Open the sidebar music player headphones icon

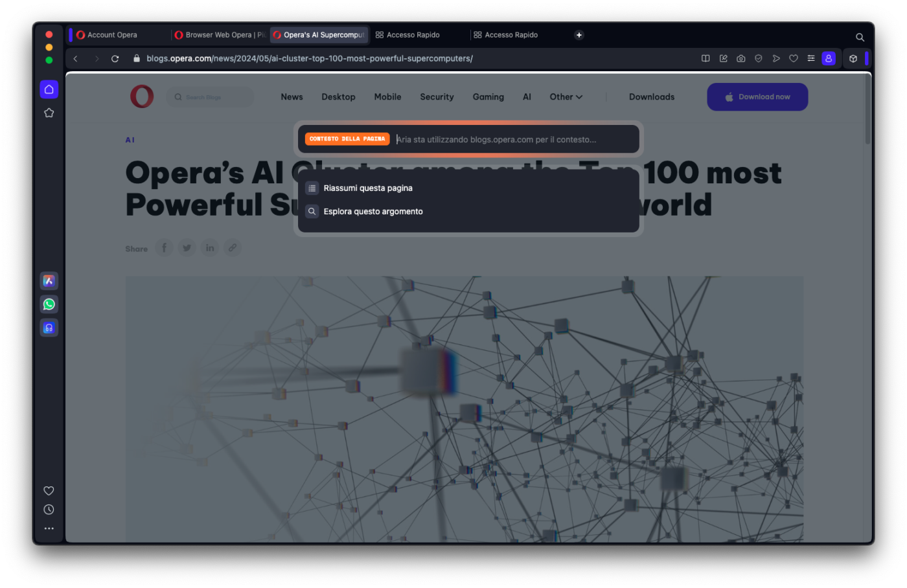(49, 328)
